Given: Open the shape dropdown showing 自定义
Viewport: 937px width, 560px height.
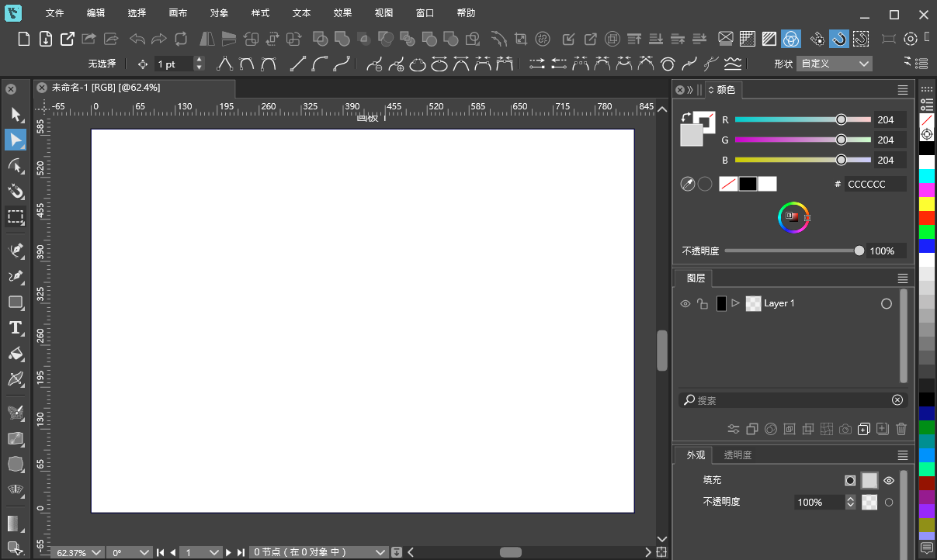Looking at the screenshot, I should pos(835,63).
